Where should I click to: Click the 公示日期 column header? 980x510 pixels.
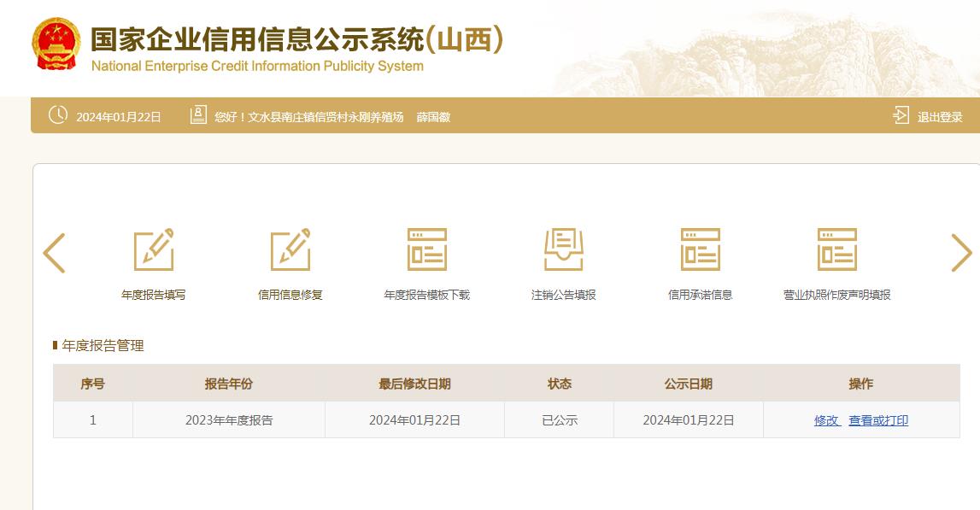click(688, 384)
